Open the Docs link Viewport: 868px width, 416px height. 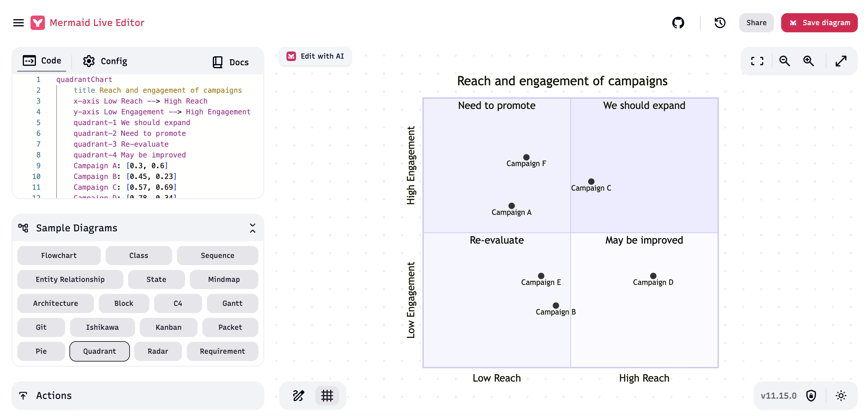tap(230, 62)
